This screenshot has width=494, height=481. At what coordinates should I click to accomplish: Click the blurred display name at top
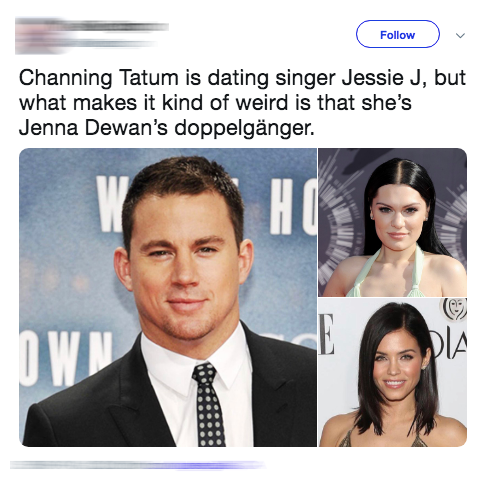point(113,27)
